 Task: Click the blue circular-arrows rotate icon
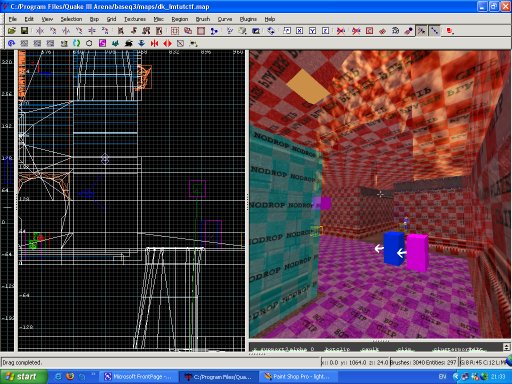pyautogui.click(x=271, y=31)
